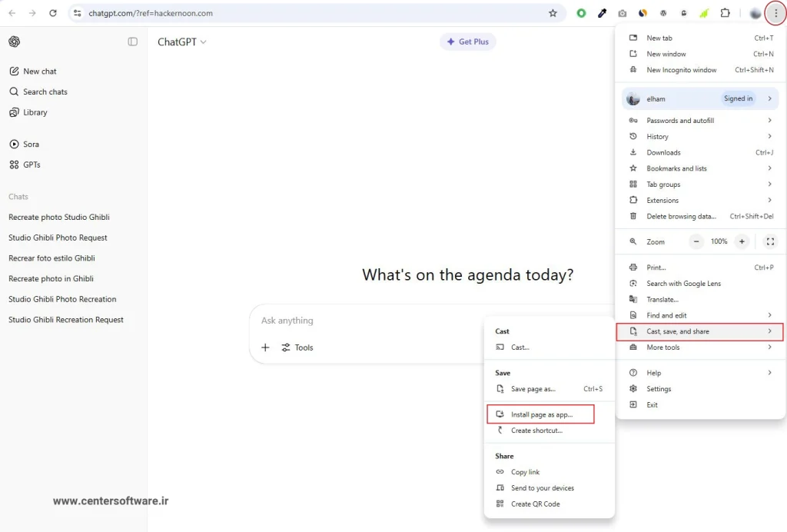
Task: Select New window in Chrome menu
Action: (x=700, y=55)
